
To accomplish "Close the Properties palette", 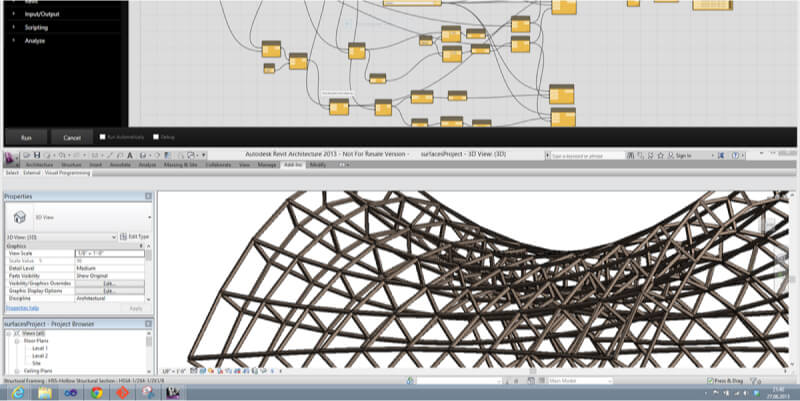I will [x=148, y=196].
